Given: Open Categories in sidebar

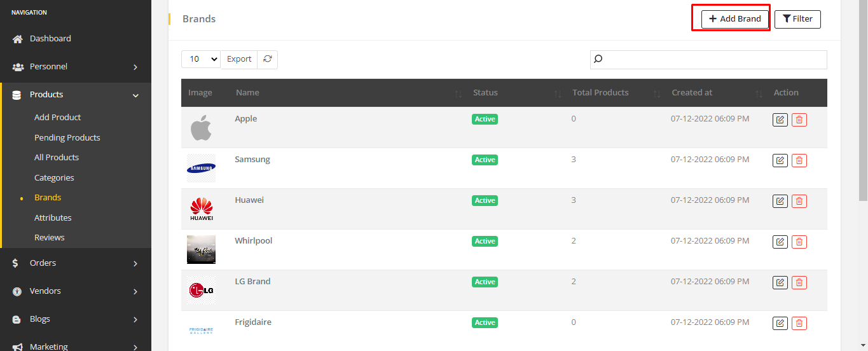Looking at the screenshot, I should click(54, 178).
